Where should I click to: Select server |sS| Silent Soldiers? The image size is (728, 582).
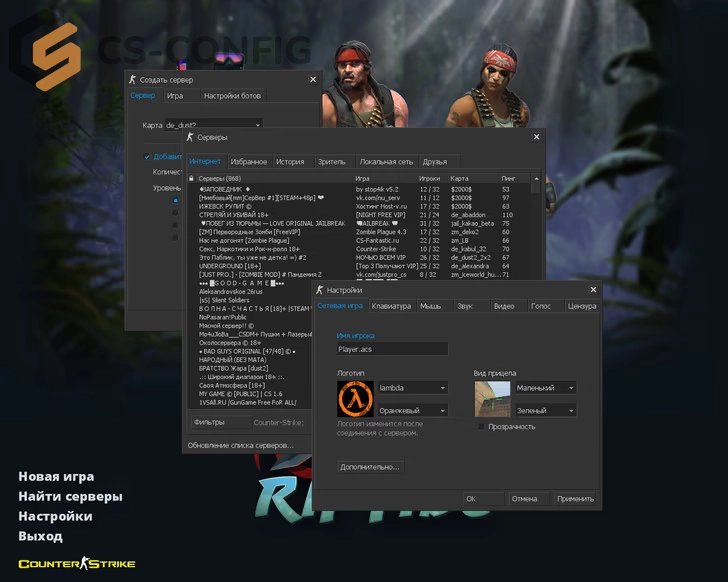click(x=251, y=300)
